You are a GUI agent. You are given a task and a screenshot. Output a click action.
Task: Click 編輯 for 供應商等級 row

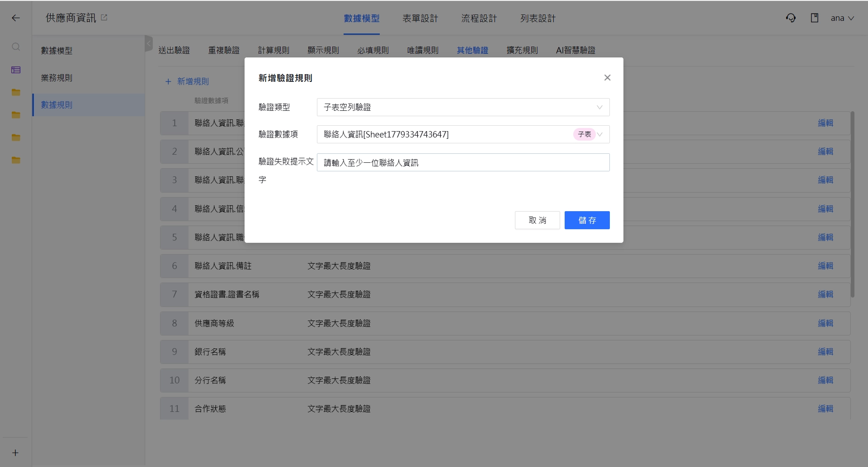(x=826, y=323)
